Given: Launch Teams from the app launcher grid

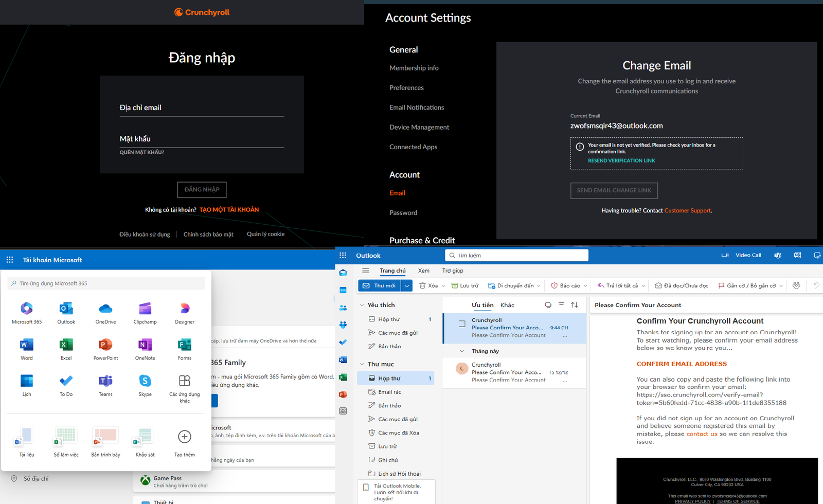Looking at the screenshot, I should point(105,385).
